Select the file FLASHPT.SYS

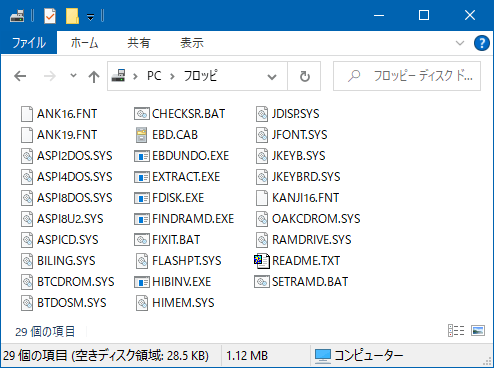(178, 261)
